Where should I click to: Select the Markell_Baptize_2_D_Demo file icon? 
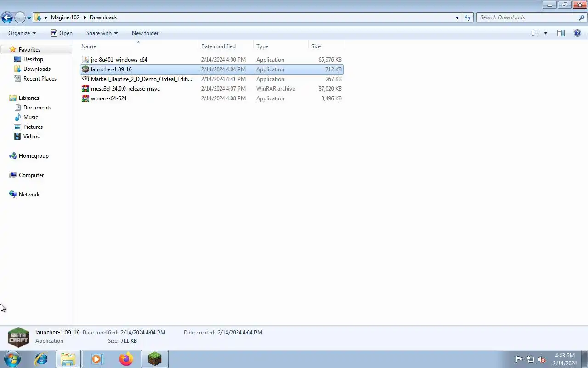(85, 79)
